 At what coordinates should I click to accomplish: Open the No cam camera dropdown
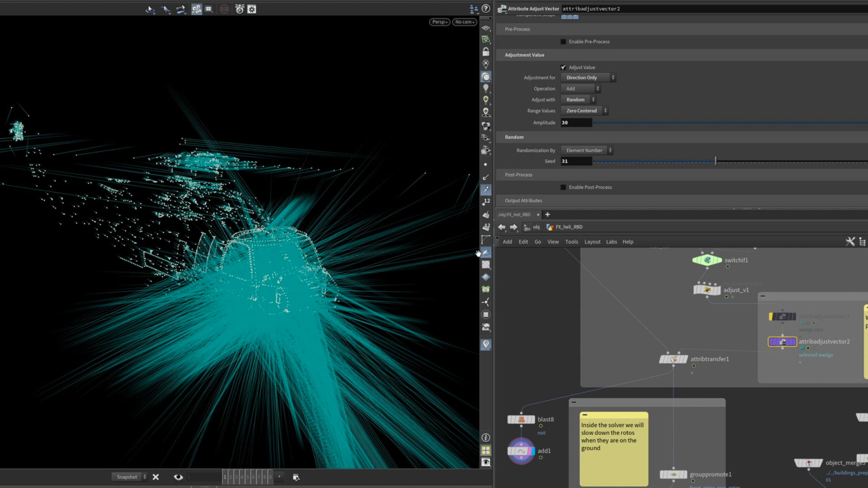click(x=464, y=22)
